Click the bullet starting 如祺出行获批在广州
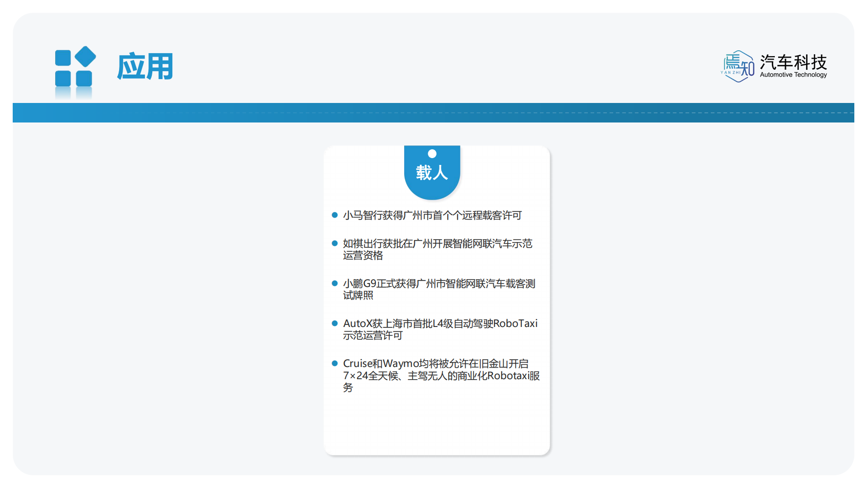Viewport: 868px width, 488px height. (x=437, y=249)
